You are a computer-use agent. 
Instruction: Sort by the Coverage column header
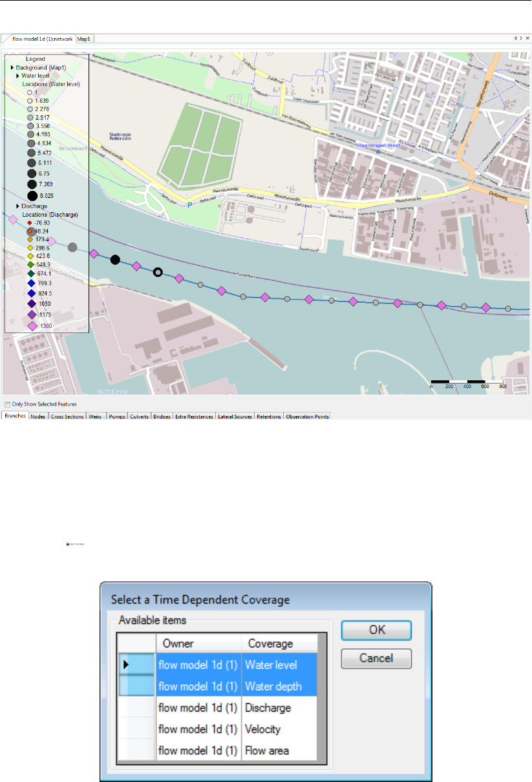(279, 644)
